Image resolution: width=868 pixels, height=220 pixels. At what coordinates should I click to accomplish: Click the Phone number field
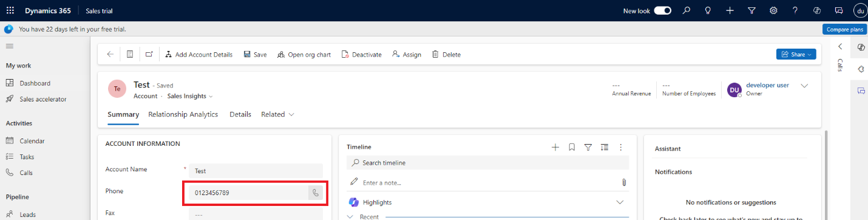coord(248,193)
